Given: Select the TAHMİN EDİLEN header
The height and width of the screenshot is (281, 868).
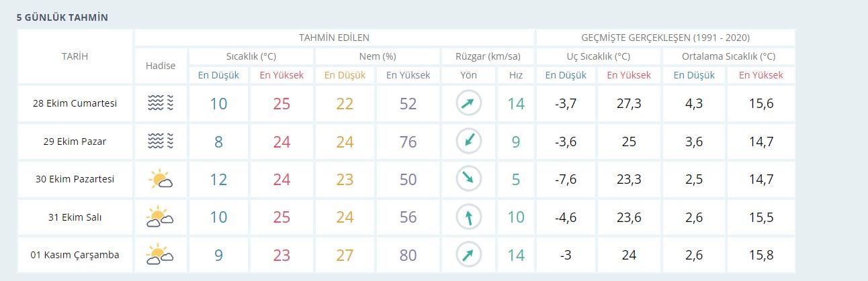Looking at the screenshot, I should pos(334,38).
